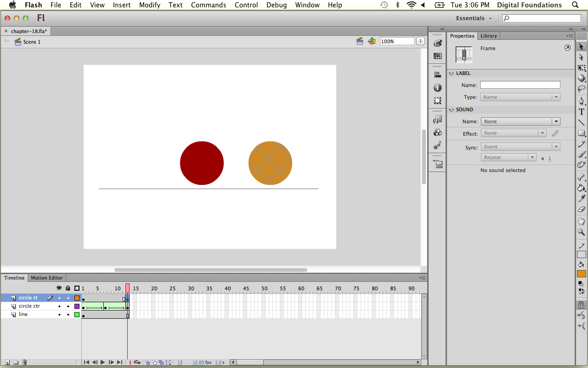This screenshot has width=588, height=368.
Task: Open the Essentials workspace dropdown
Action: click(x=474, y=18)
